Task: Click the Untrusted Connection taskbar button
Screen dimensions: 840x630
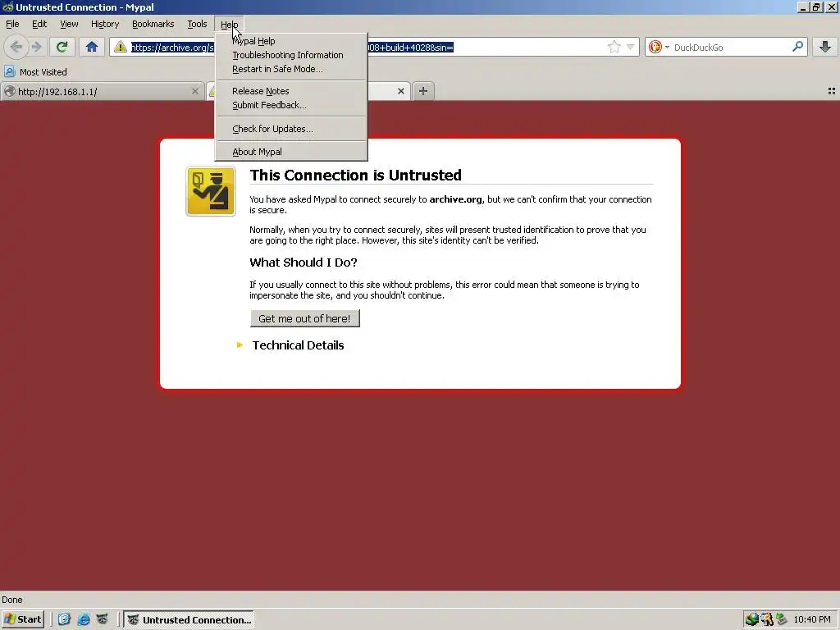Action: 189,619
